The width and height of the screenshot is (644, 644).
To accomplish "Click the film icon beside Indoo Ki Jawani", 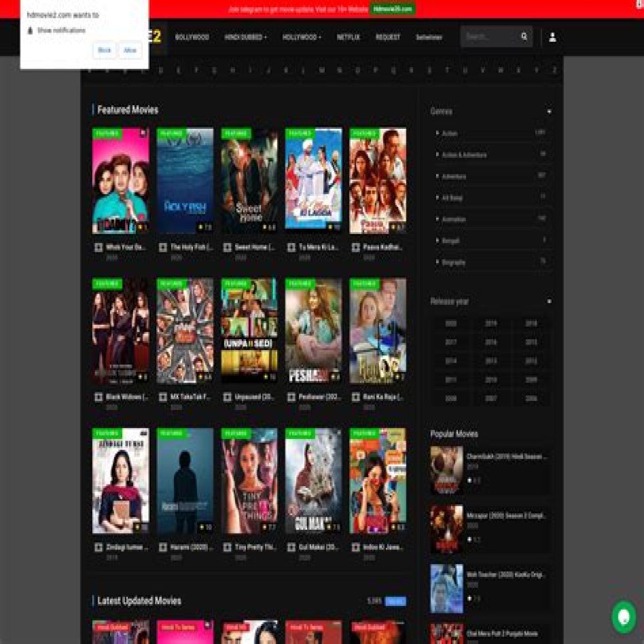I will coord(356,547).
